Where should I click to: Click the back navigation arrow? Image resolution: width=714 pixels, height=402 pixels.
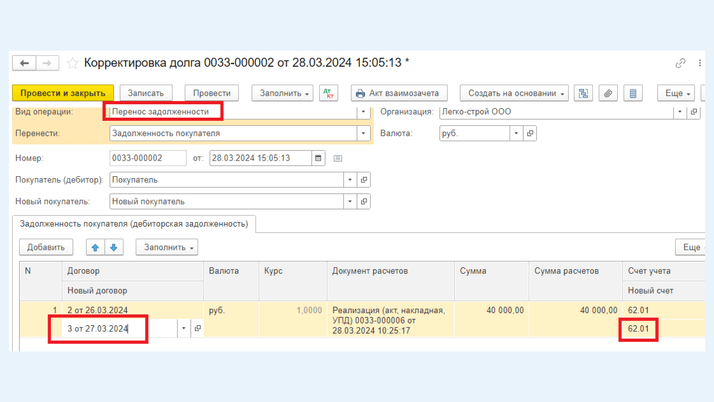pyautogui.click(x=25, y=63)
